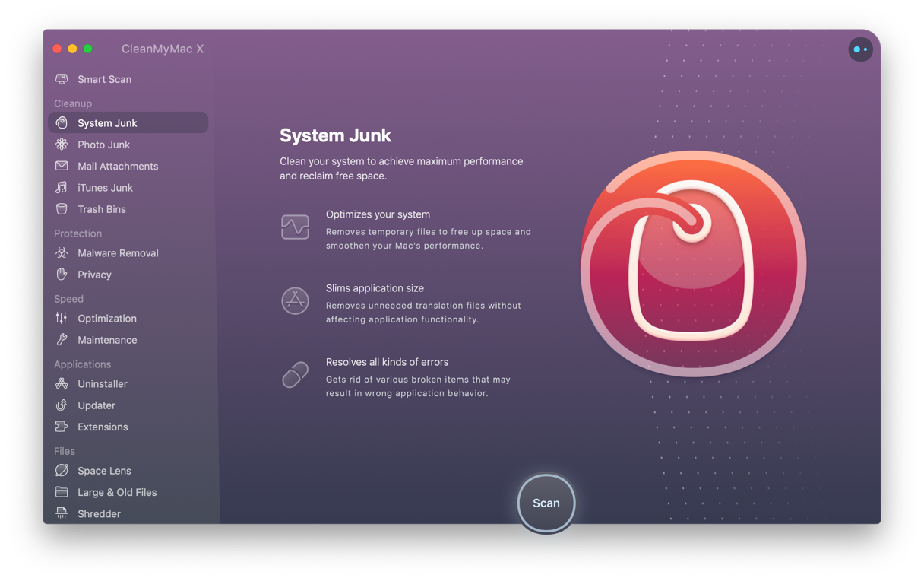
Task: Click the Large & Old Files folder icon
Action: point(62,492)
